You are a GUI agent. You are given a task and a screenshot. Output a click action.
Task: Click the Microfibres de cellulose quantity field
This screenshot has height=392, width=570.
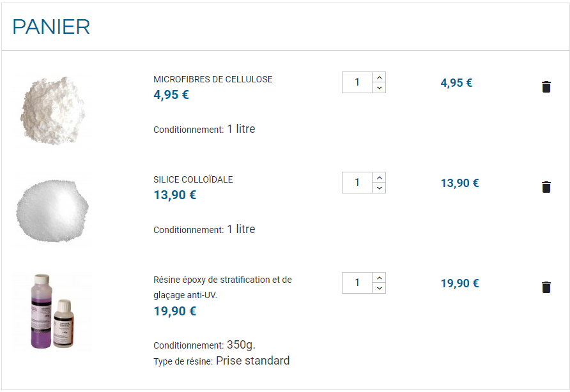click(x=357, y=82)
